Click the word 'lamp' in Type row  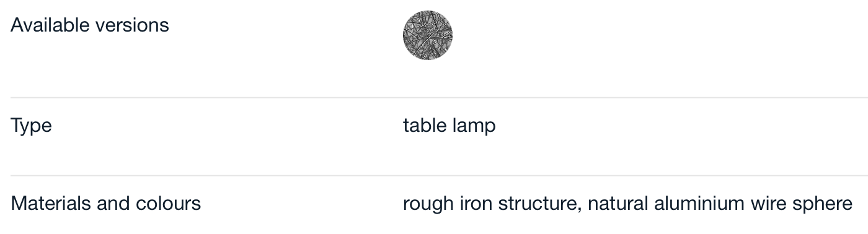474,126
